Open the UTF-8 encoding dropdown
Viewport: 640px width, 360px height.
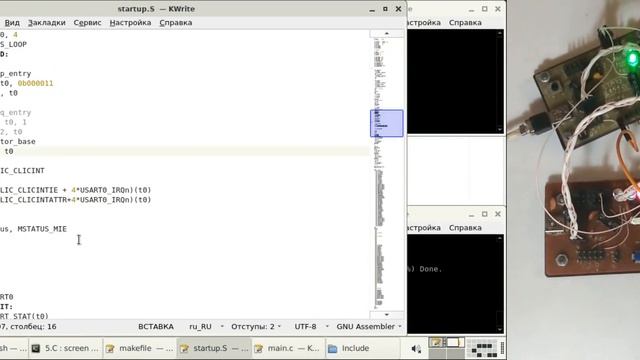point(312,327)
